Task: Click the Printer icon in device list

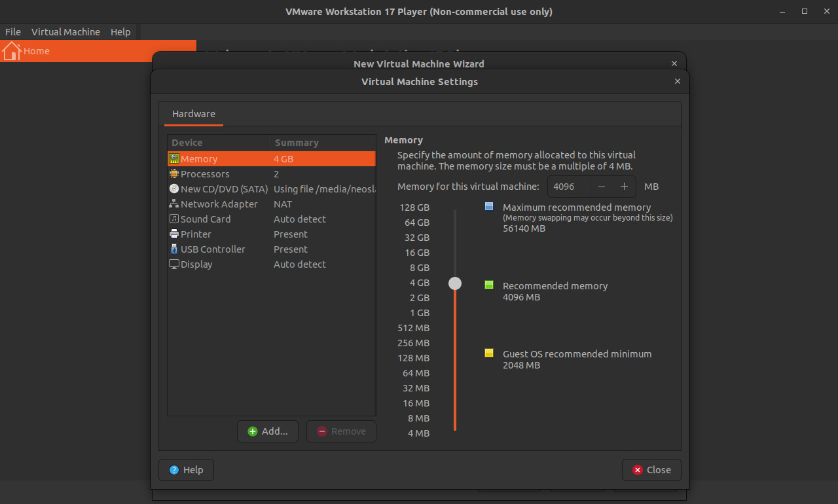Action: (x=174, y=234)
